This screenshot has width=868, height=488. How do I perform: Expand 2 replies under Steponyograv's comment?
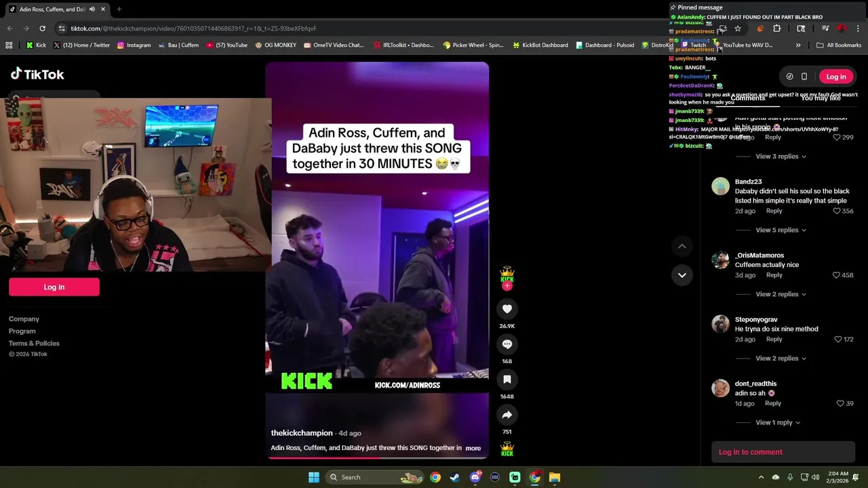coord(781,359)
